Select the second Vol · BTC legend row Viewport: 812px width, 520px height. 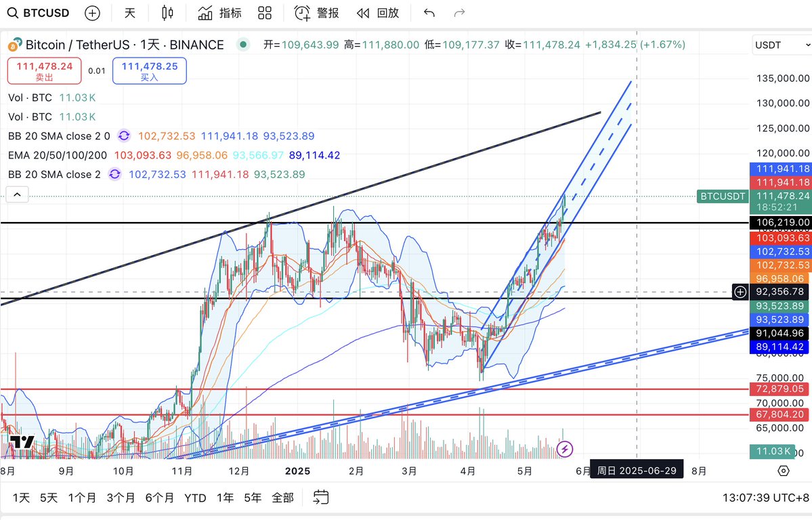[51, 116]
